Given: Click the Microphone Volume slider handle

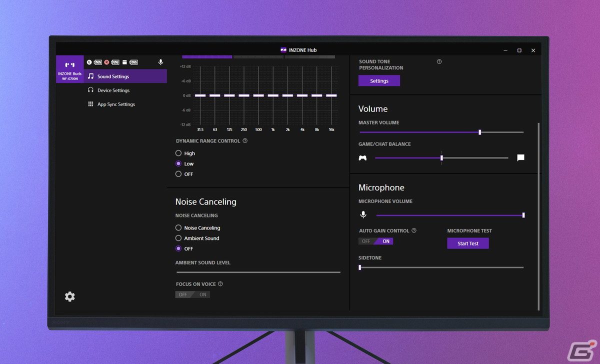Looking at the screenshot, I should (x=523, y=215).
